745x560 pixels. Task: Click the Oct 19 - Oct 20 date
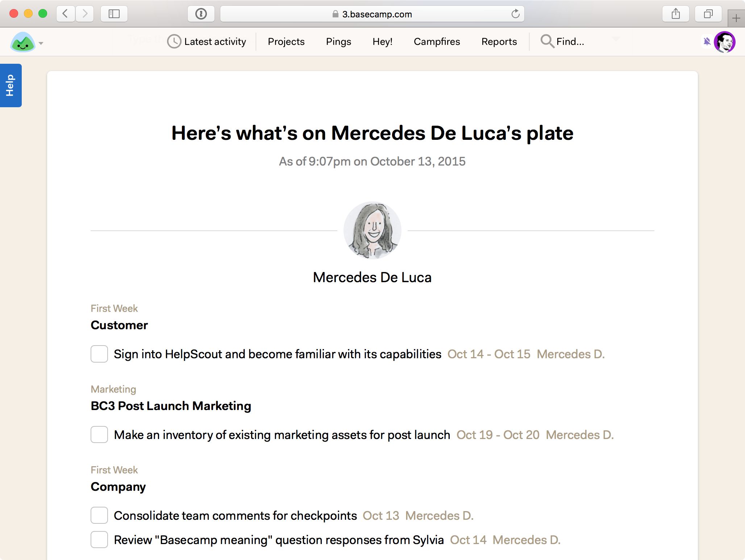coord(498,435)
